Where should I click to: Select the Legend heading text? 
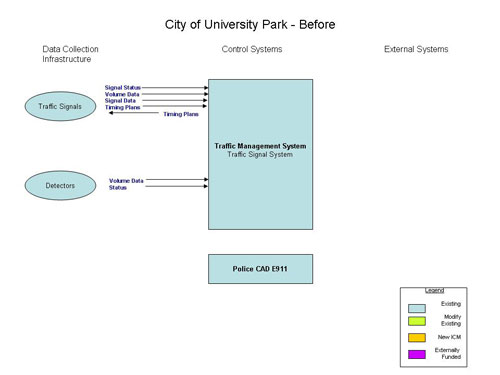pos(434,291)
